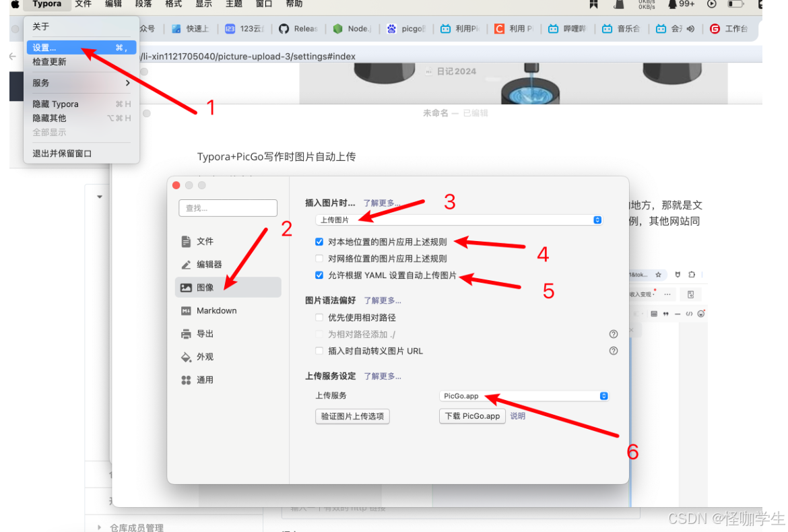
Task: Click the 设置... menu item
Action: click(x=81, y=48)
